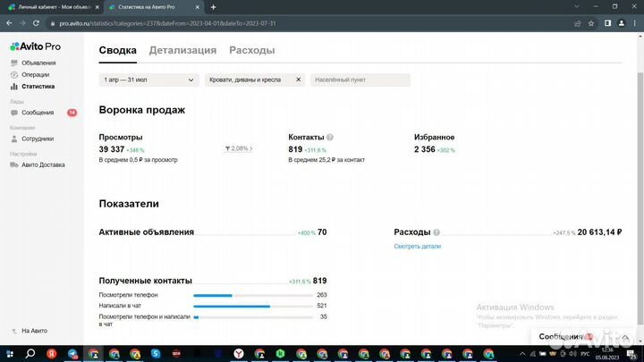This screenshot has height=362, width=644.
Task: Switch to the Сводка tab
Action: [x=117, y=50]
